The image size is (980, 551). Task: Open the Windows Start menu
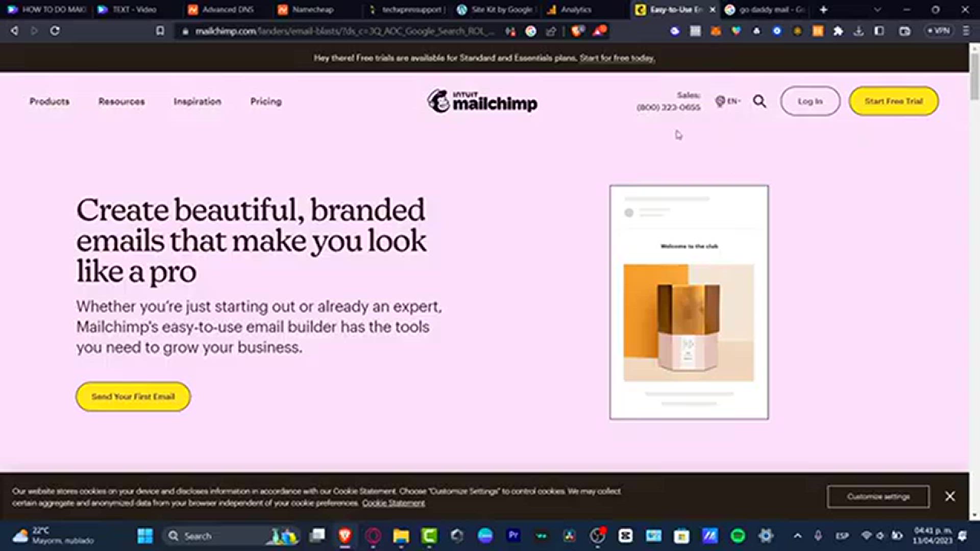click(145, 536)
